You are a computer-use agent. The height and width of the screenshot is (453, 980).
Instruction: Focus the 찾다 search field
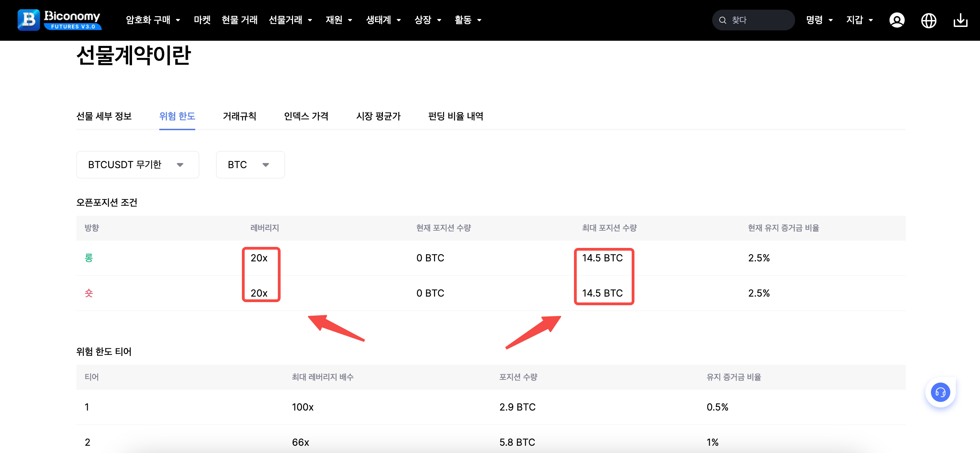tap(753, 20)
